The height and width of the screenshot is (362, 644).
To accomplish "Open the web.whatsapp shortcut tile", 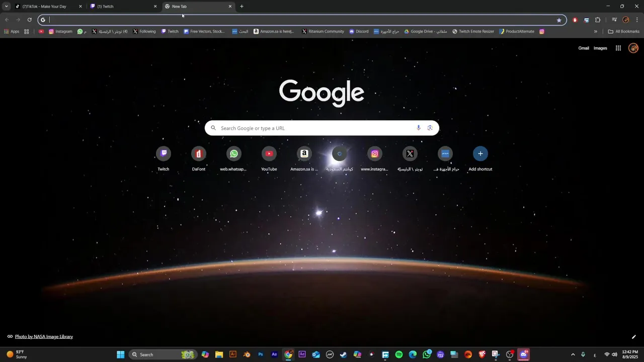I will pos(233,159).
